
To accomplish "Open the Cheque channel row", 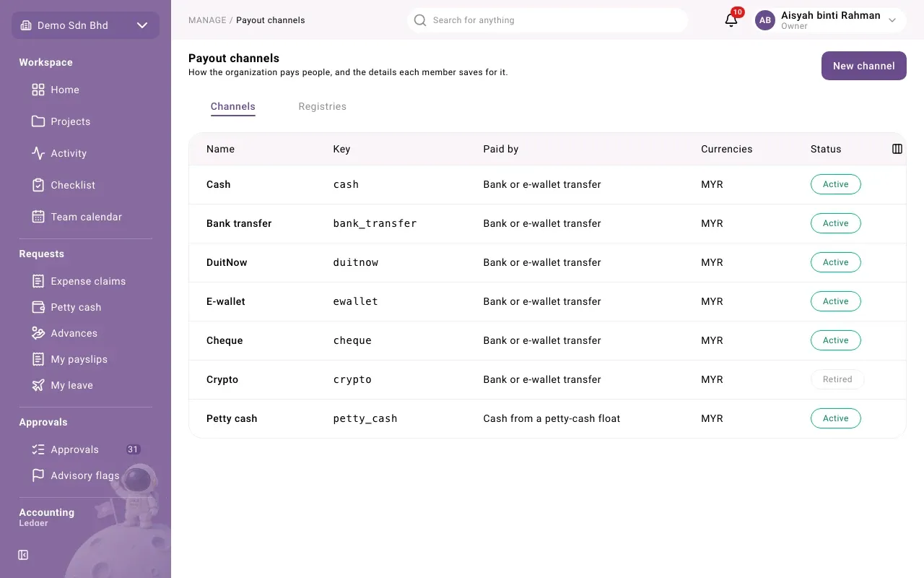I will 547,340.
